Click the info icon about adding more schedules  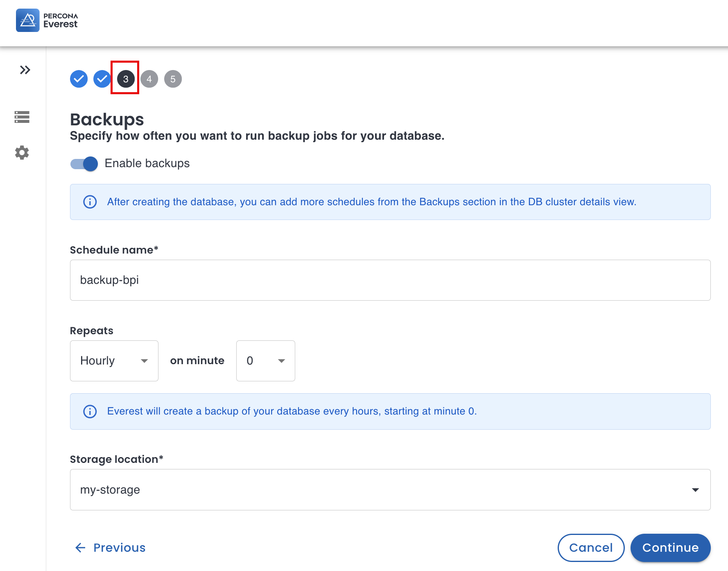pos(90,202)
